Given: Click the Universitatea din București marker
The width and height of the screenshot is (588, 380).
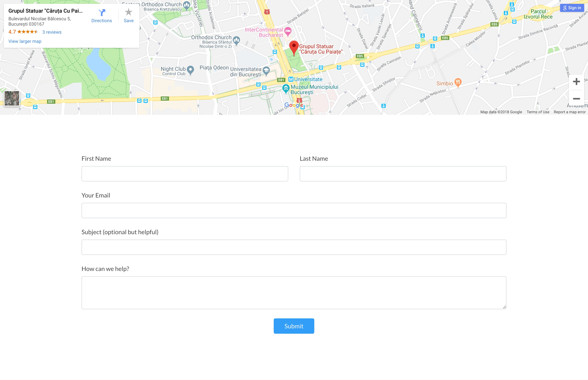Looking at the screenshot, I should tap(266, 71).
